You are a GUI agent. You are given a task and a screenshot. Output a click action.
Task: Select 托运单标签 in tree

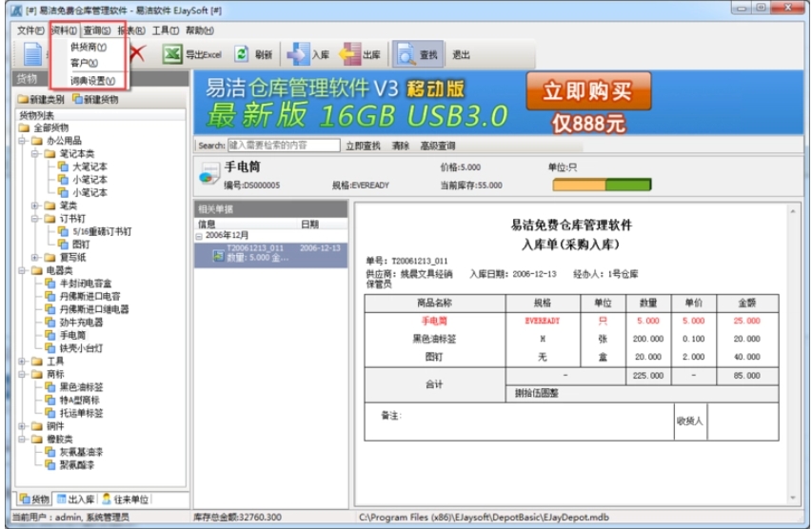[x=81, y=413]
